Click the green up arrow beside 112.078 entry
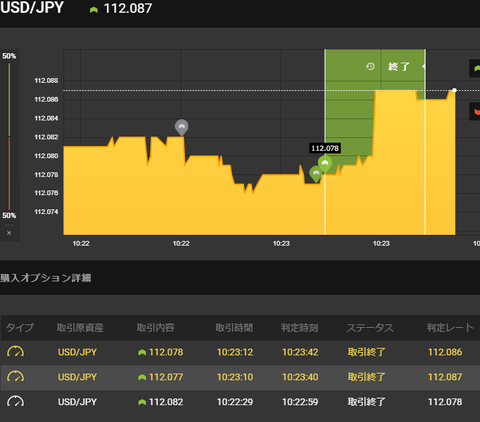The width and height of the screenshot is (480, 422). point(142,352)
